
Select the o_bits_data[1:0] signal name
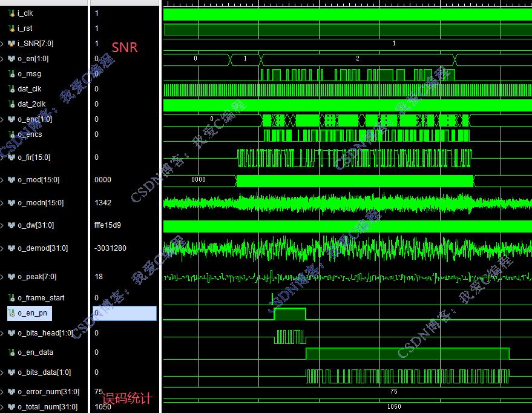pos(44,372)
